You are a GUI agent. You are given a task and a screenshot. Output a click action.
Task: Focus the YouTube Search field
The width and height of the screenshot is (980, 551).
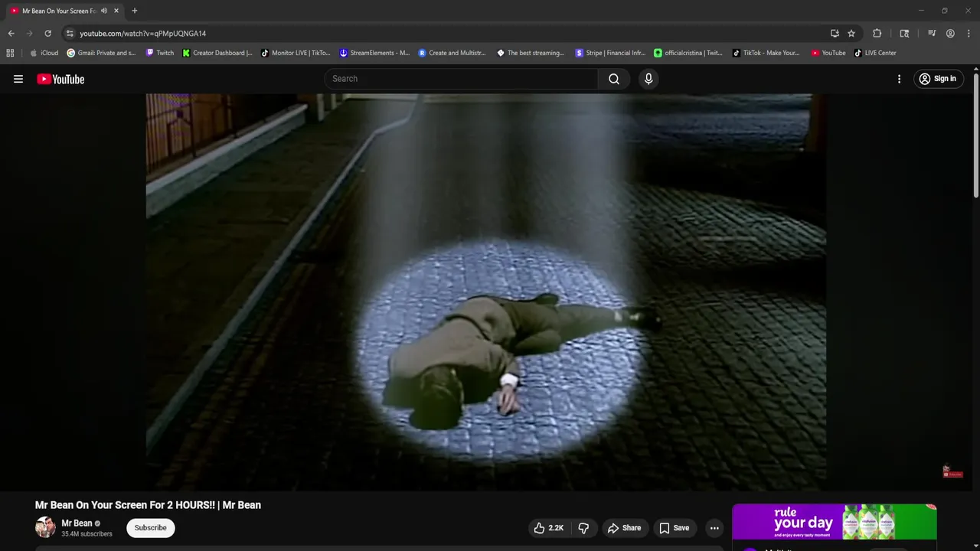click(x=462, y=79)
